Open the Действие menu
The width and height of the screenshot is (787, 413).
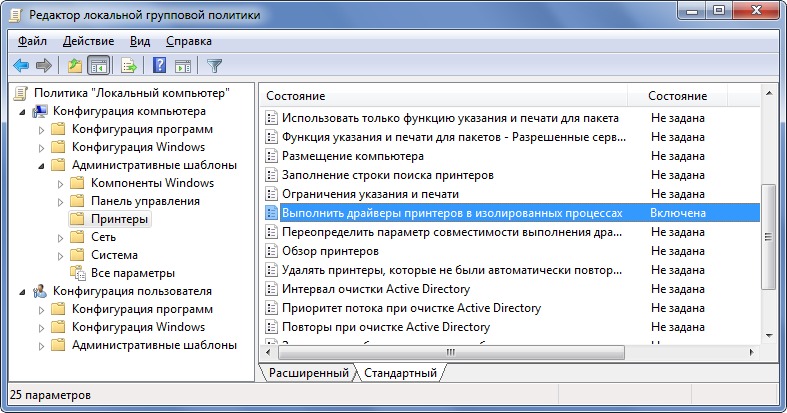click(88, 41)
